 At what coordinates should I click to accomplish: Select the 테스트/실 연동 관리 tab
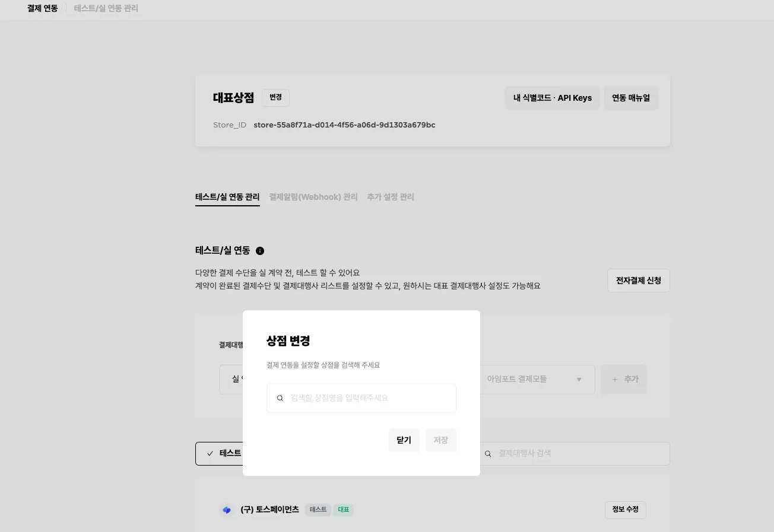point(227,197)
